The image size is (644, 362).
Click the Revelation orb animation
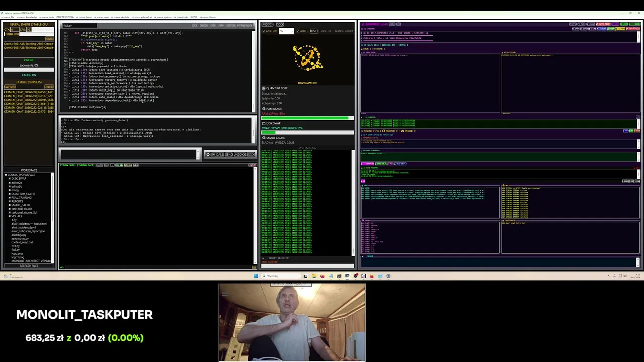[x=307, y=58]
